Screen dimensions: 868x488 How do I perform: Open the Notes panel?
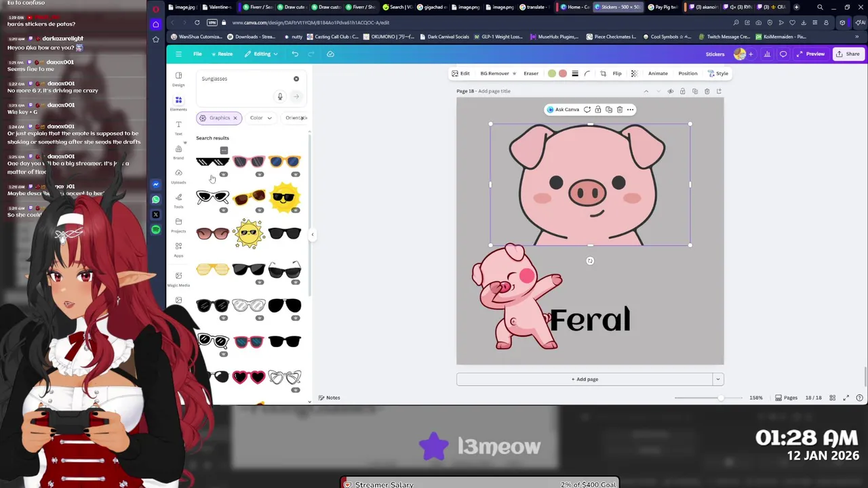coord(329,398)
